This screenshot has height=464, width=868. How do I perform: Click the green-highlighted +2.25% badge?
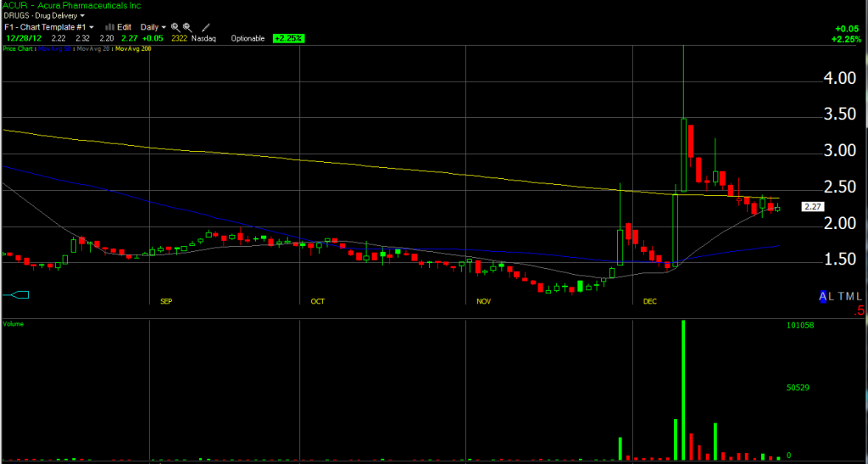click(288, 38)
